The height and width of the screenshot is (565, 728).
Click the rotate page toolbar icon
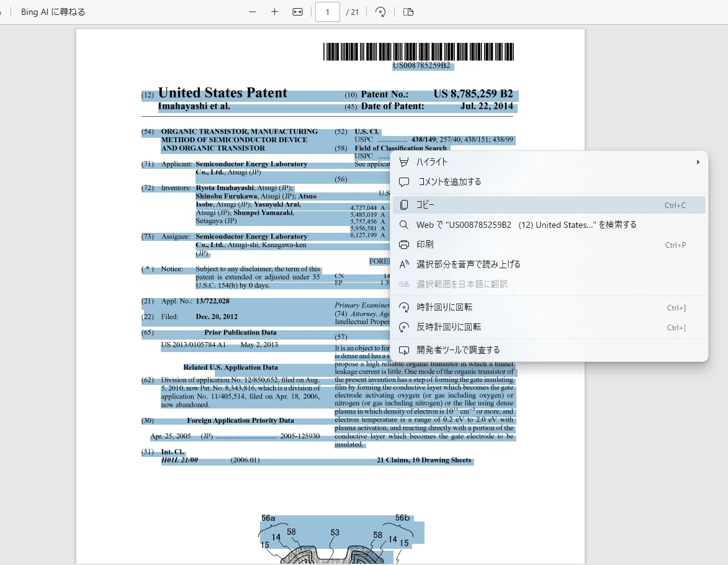point(380,12)
